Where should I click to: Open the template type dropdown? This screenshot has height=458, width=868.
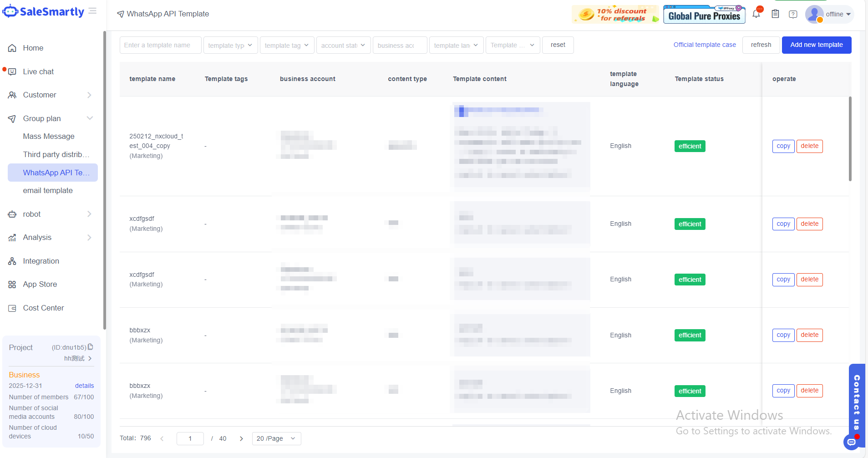click(x=230, y=45)
